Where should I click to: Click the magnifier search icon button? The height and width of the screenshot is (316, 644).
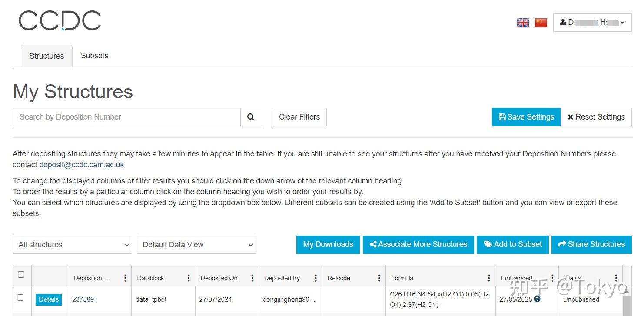tap(251, 117)
